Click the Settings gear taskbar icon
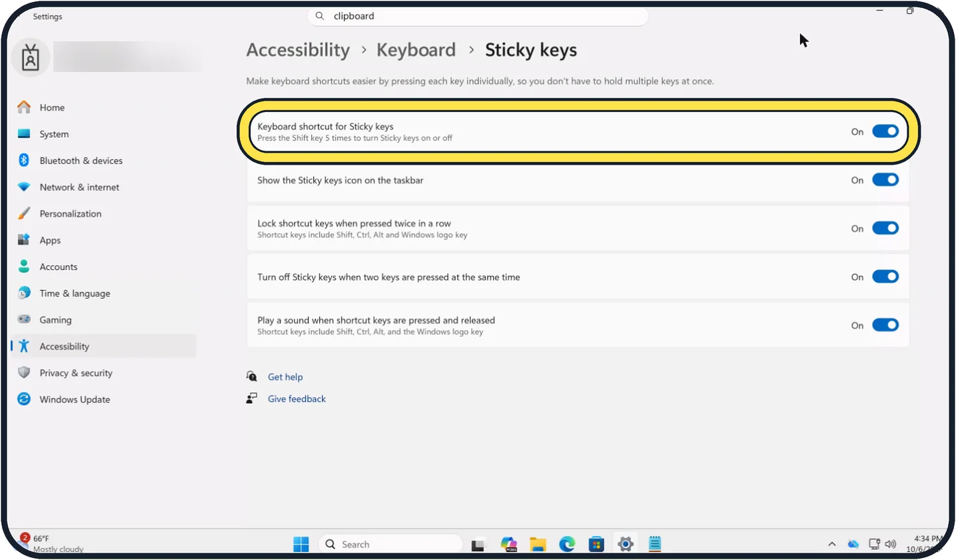 [x=625, y=544]
